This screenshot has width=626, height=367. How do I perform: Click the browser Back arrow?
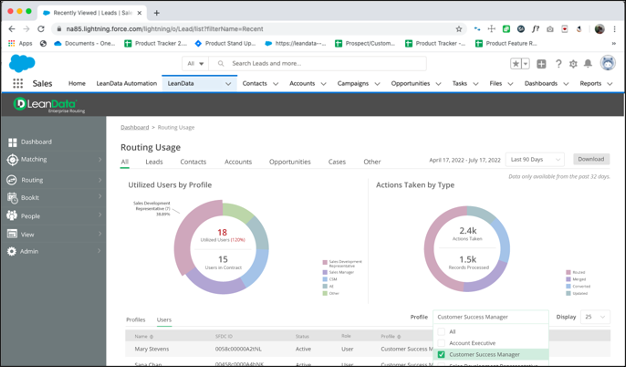click(x=12, y=29)
